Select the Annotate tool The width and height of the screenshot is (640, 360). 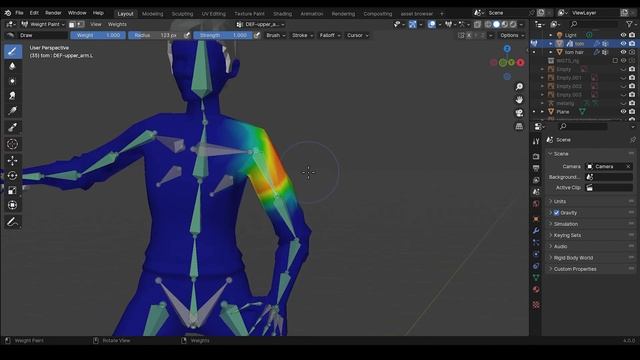pyautogui.click(x=12, y=222)
